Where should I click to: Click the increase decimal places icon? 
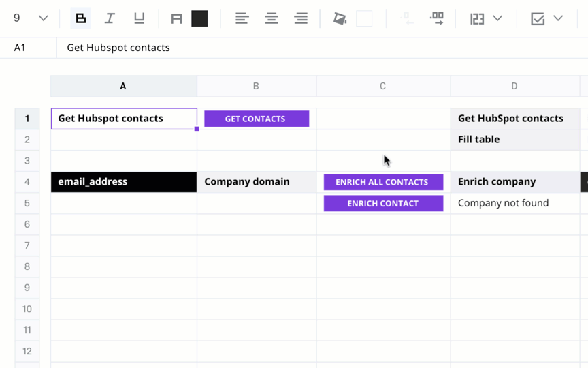point(437,18)
